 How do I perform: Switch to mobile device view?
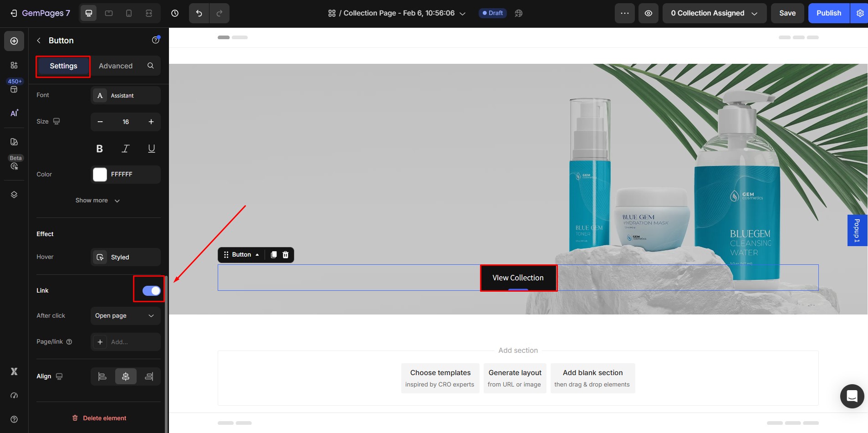[129, 13]
